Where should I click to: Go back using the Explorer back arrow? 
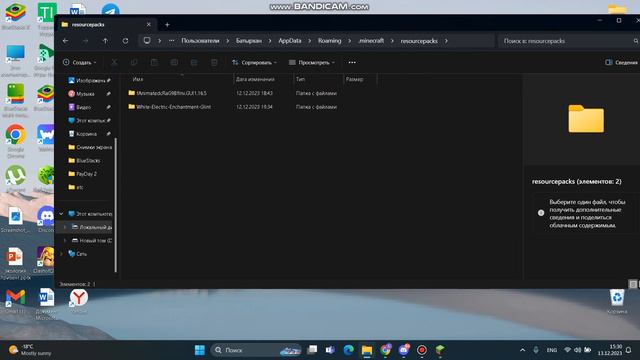point(66,41)
